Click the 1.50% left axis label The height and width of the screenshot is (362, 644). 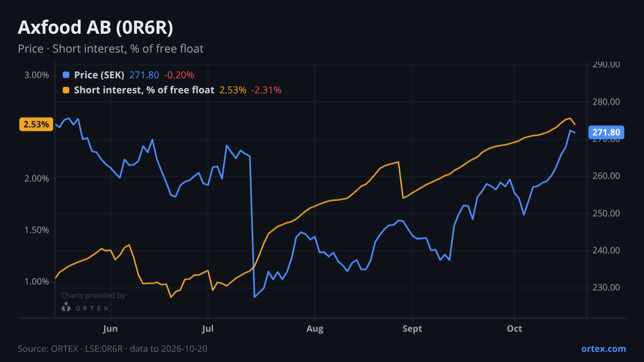click(x=36, y=230)
